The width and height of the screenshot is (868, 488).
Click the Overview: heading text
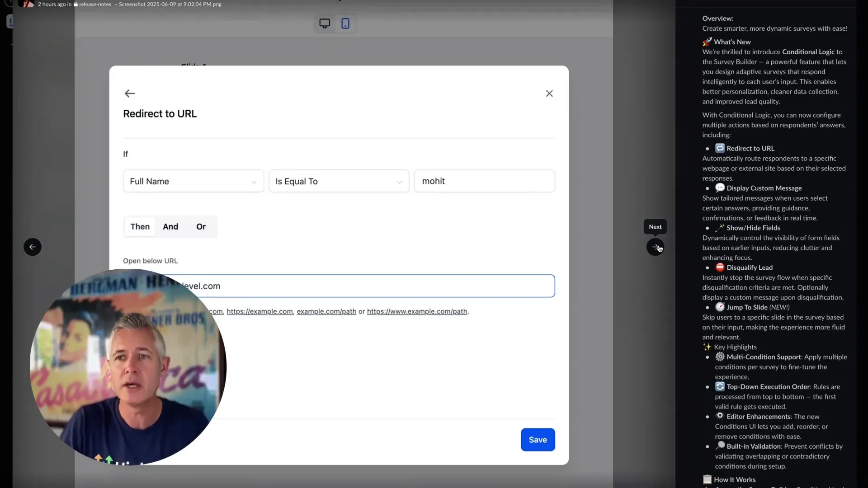718,19
